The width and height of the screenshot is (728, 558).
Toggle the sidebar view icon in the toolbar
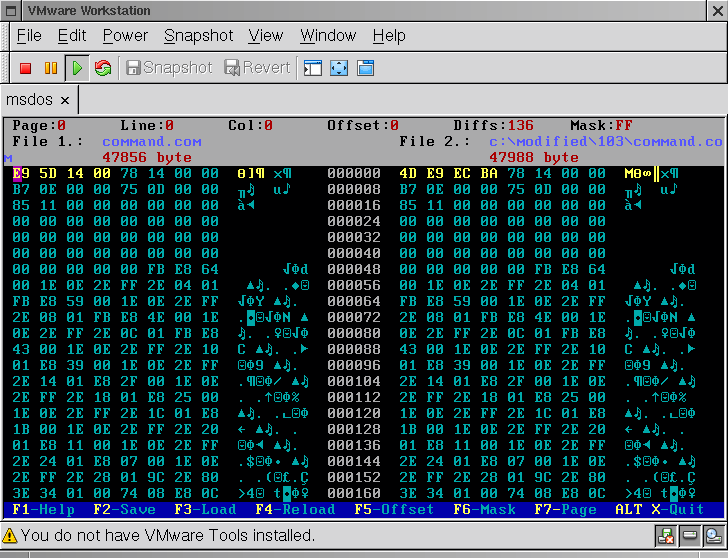(313, 68)
